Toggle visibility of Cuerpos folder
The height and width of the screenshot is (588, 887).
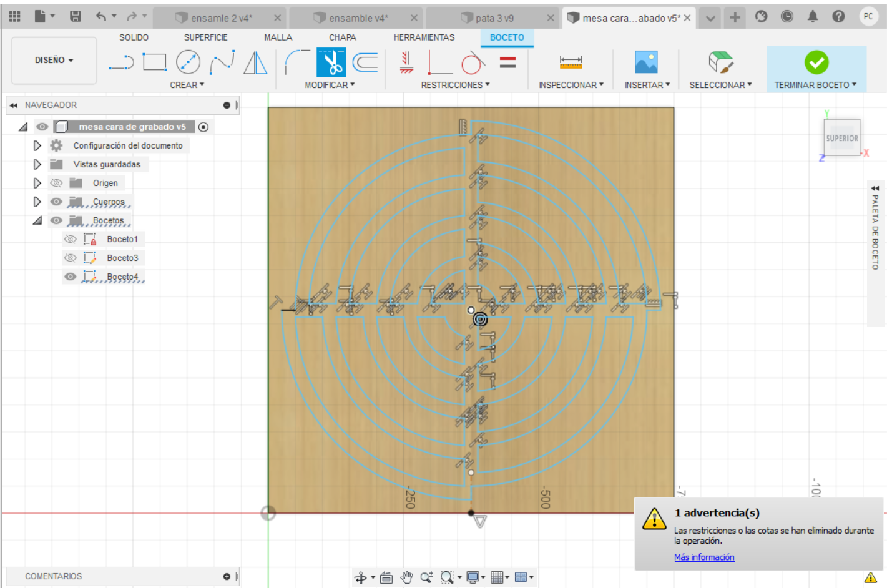56,202
